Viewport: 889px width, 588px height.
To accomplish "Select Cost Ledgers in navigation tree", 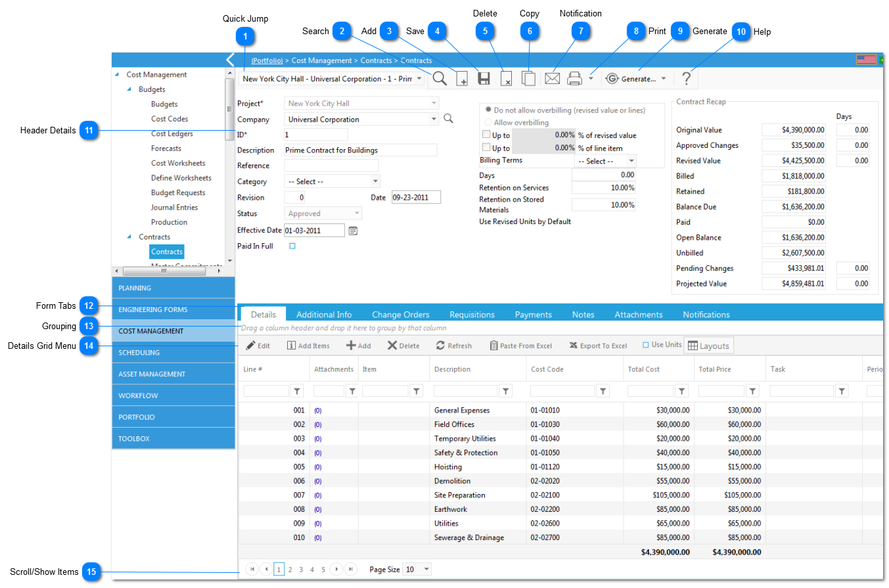I will pyautogui.click(x=172, y=134).
